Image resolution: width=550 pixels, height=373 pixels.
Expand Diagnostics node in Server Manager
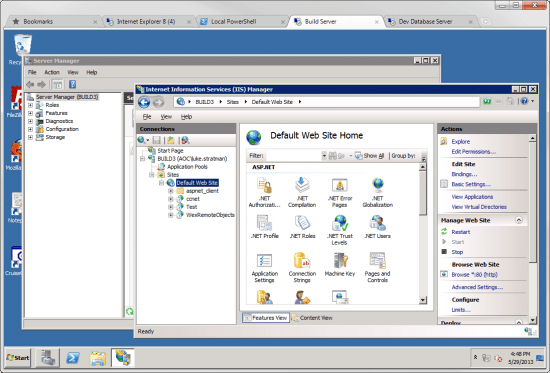30,121
